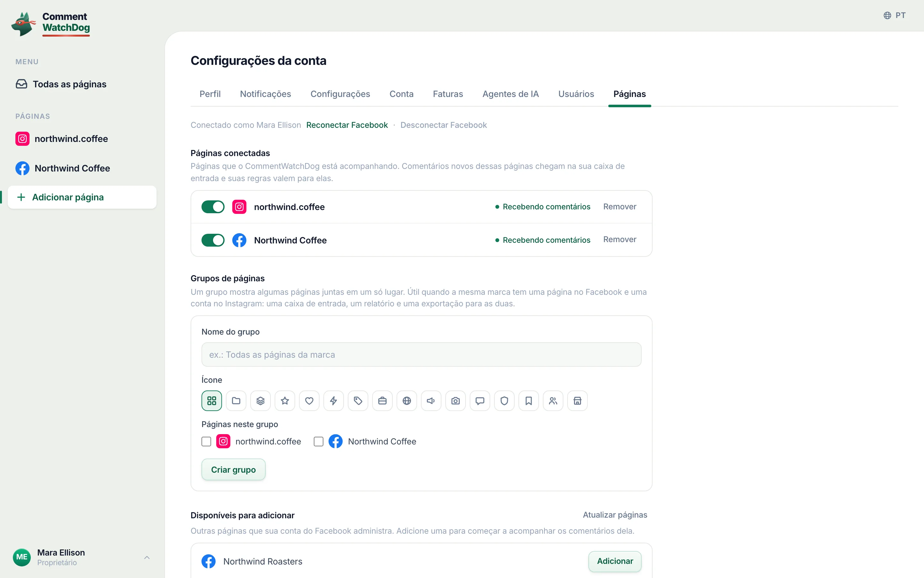Click the CommentWatchDog dog logo
This screenshot has width=924, height=578.
tap(23, 24)
